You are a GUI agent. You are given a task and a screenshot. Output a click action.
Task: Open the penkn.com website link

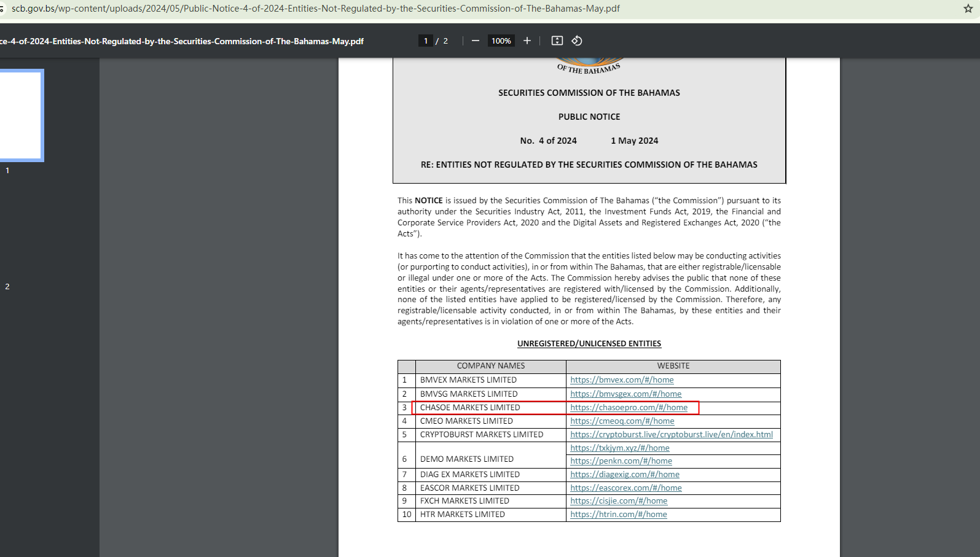pyautogui.click(x=621, y=461)
